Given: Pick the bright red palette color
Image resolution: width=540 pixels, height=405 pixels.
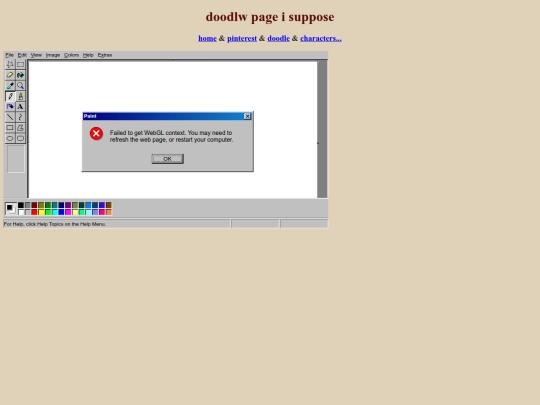Looking at the screenshot, I should pos(34,212).
